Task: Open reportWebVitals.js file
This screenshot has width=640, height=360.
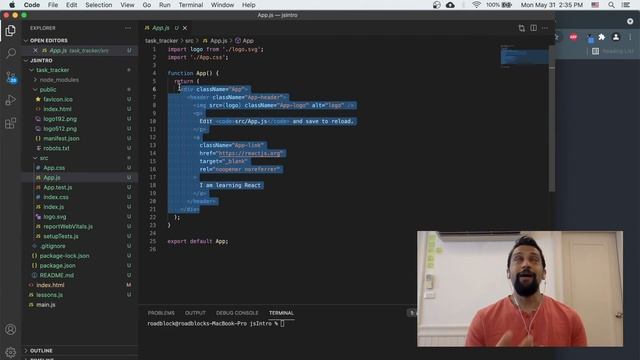Action: click(68, 227)
